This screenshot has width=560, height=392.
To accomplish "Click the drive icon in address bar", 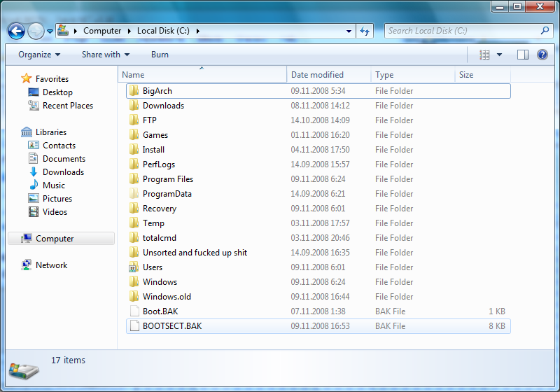I will tap(63, 31).
